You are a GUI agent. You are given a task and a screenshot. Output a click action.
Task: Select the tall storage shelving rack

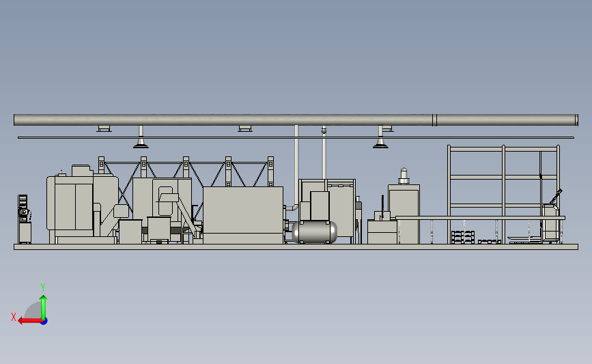click(x=504, y=194)
